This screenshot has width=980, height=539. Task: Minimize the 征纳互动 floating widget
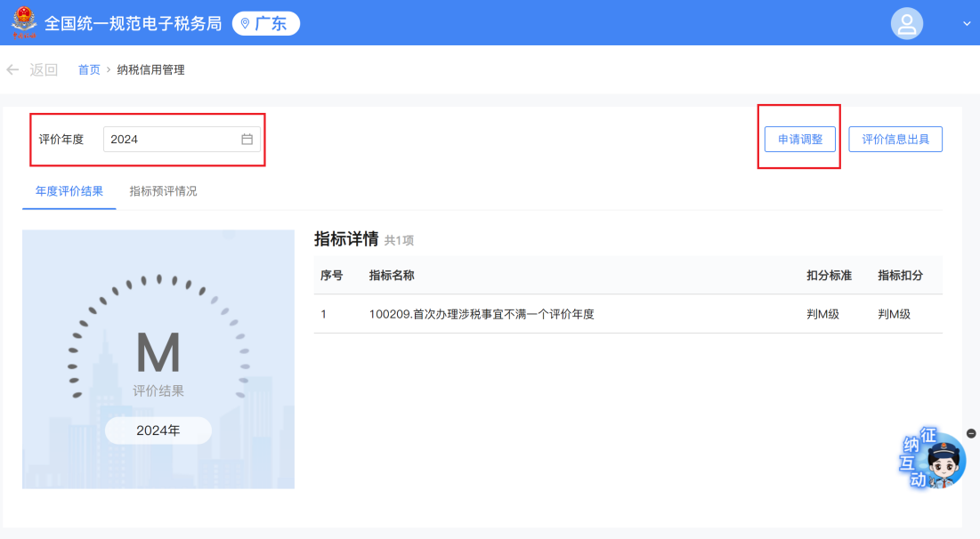pyautogui.click(x=971, y=433)
